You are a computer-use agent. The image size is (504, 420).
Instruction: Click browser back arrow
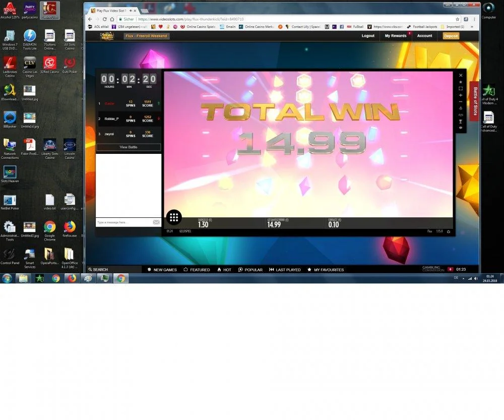tap(90, 19)
